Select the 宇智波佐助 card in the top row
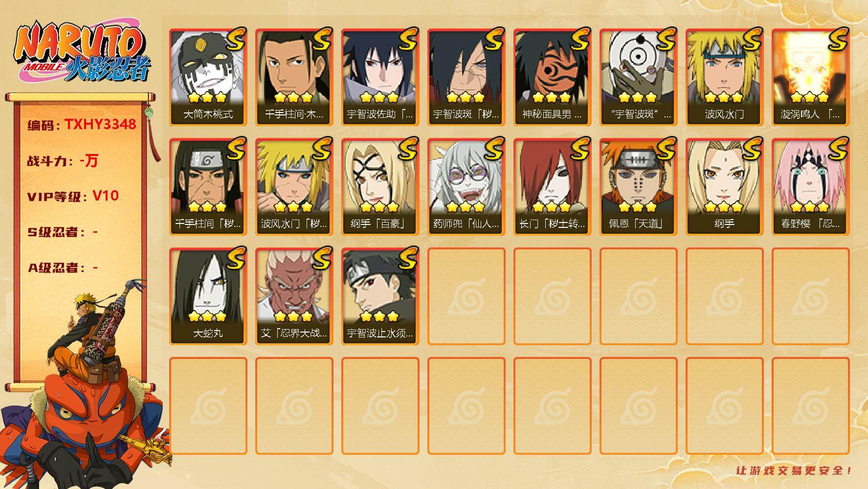This screenshot has height=489, width=868. pos(380,77)
